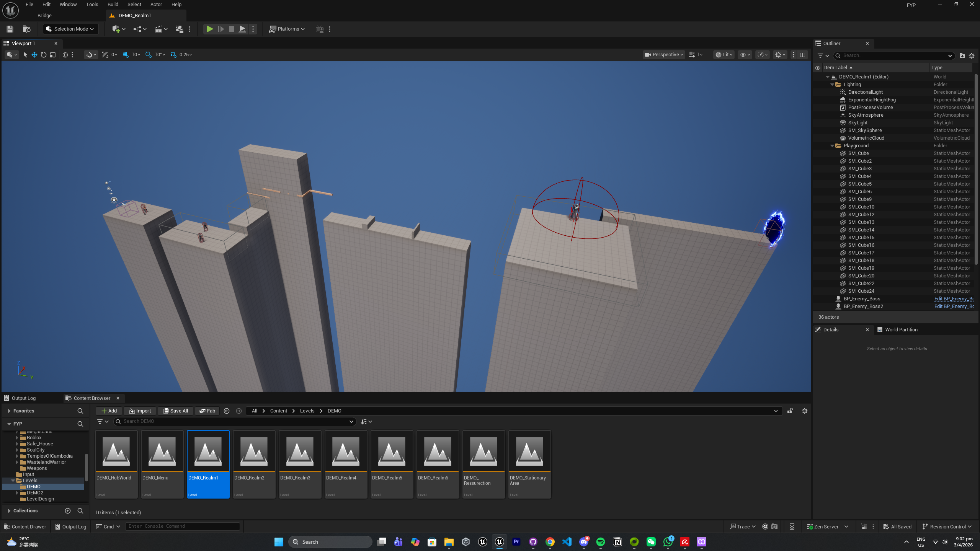Open Outliner settings gear icon
Image resolution: width=980 pixels, height=551 pixels.
[x=972, y=56]
